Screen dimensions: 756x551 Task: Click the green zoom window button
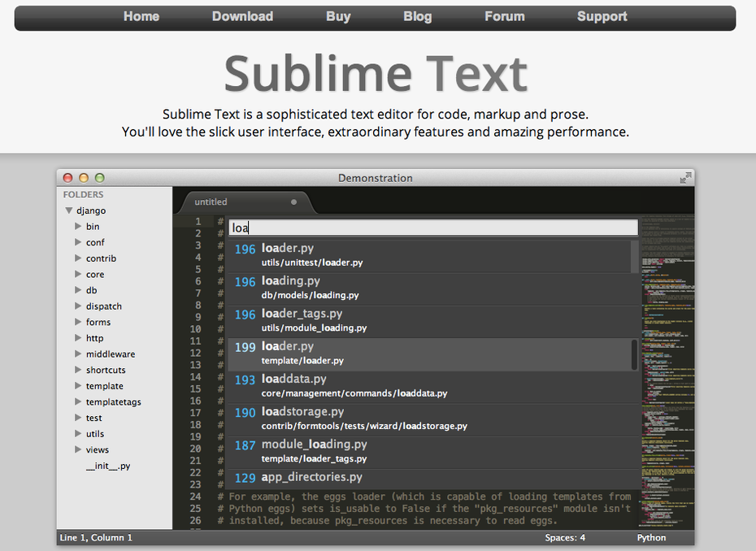coord(100,178)
